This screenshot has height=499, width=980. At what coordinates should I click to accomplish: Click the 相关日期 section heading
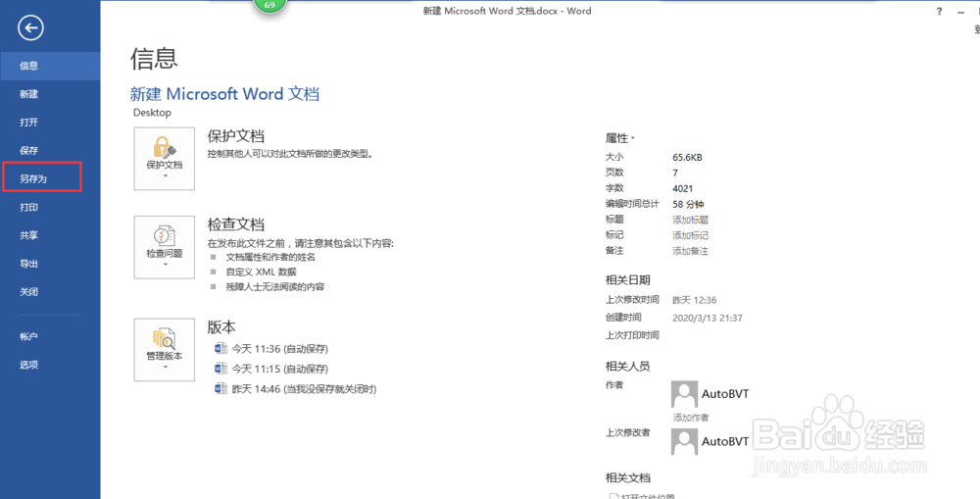pos(627,280)
